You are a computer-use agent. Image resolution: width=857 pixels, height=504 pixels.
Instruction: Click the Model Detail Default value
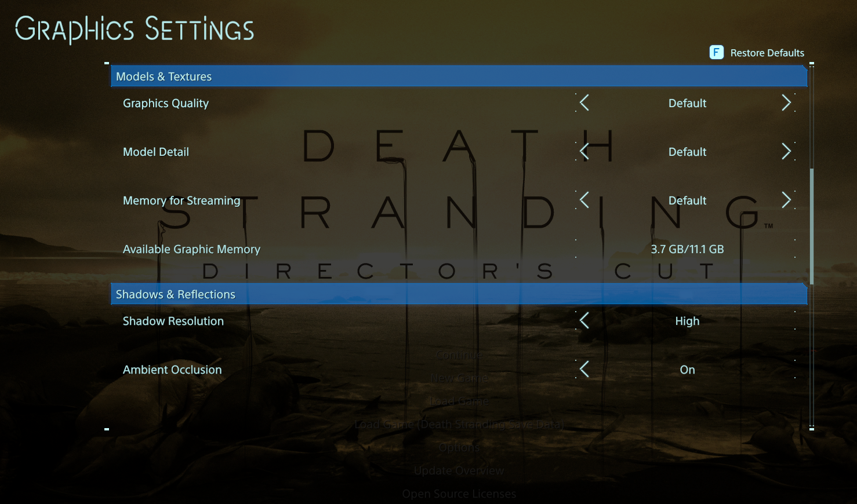pos(687,152)
